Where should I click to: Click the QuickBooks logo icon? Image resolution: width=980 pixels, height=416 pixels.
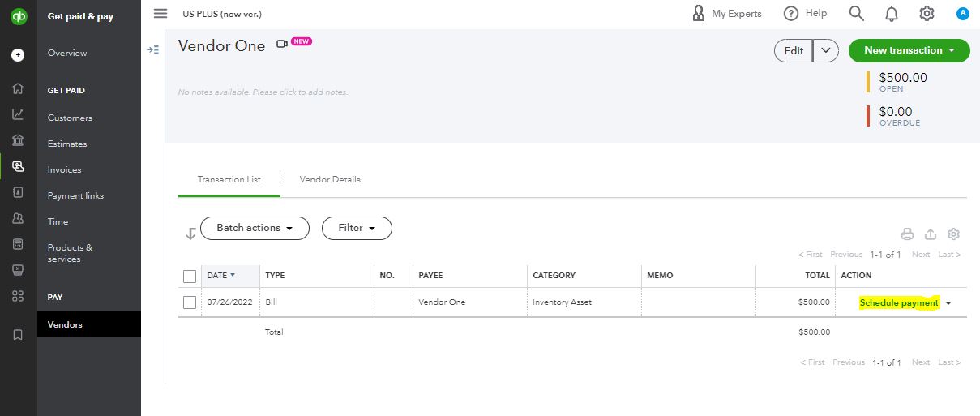point(18,15)
